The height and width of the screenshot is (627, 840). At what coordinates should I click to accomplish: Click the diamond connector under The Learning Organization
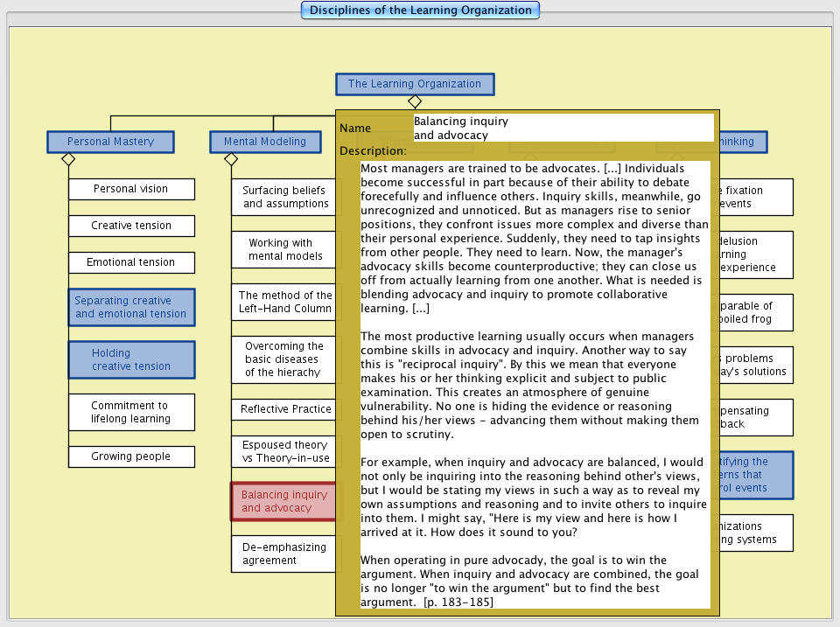[415, 102]
